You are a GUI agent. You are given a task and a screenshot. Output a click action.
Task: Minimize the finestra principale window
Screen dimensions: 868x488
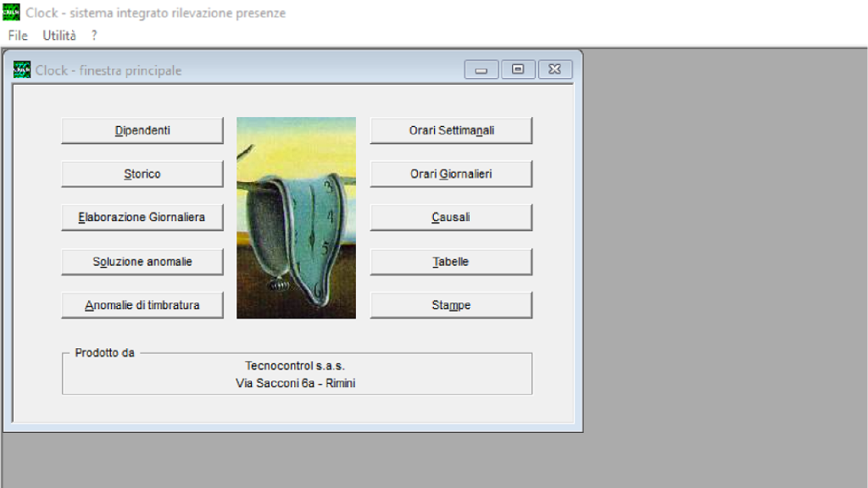[481, 70]
